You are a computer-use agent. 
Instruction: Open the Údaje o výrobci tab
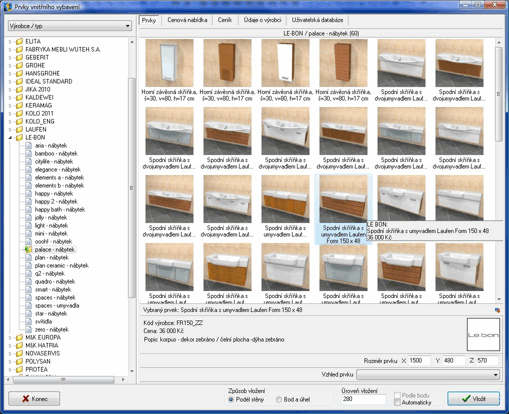[x=263, y=20]
